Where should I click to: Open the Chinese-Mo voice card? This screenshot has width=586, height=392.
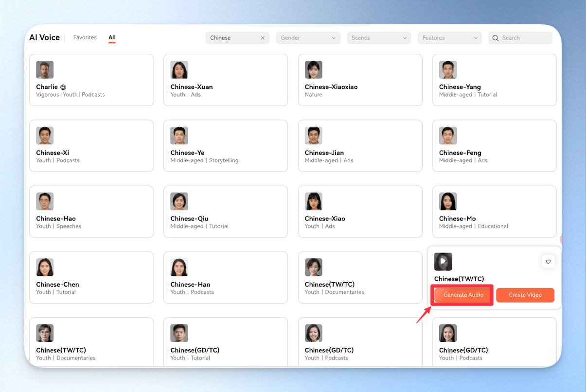coord(494,211)
